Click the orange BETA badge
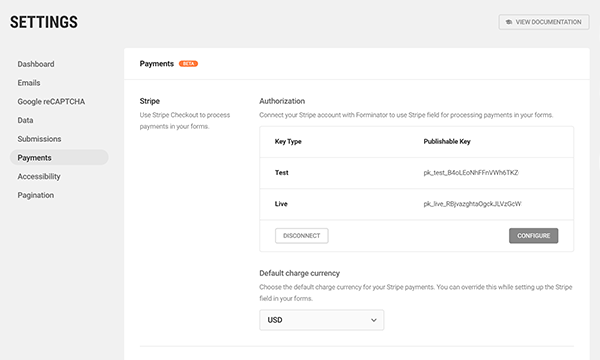The height and width of the screenshot is (360, 600). coord(188,64)
